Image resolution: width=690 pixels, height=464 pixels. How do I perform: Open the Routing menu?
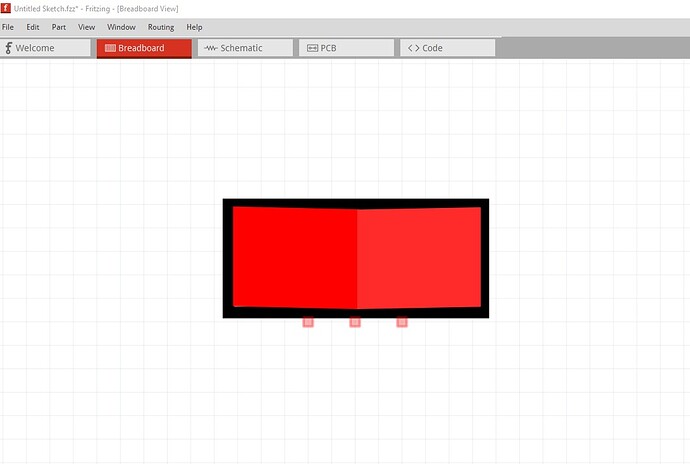click(161, 27)
